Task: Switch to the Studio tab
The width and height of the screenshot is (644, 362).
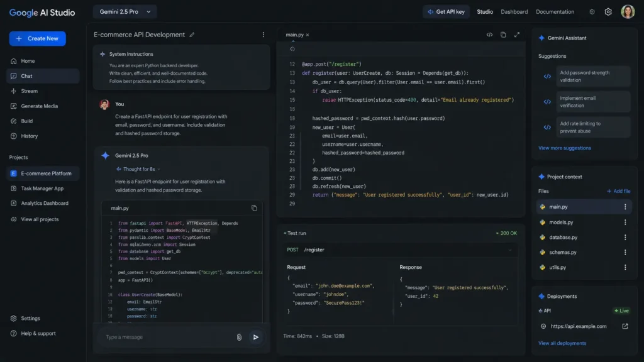Action: (x=485, y=12)
